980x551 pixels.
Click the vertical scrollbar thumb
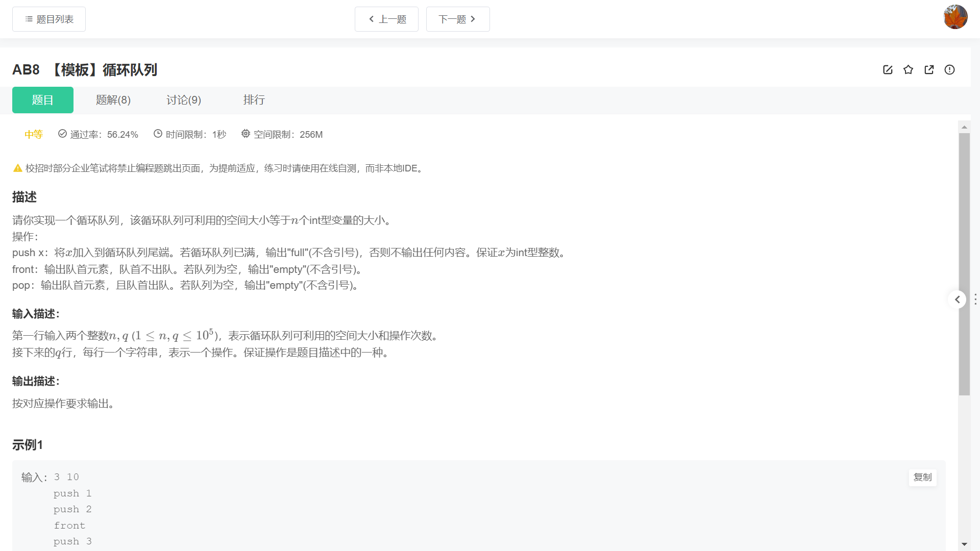click(964, 264)
